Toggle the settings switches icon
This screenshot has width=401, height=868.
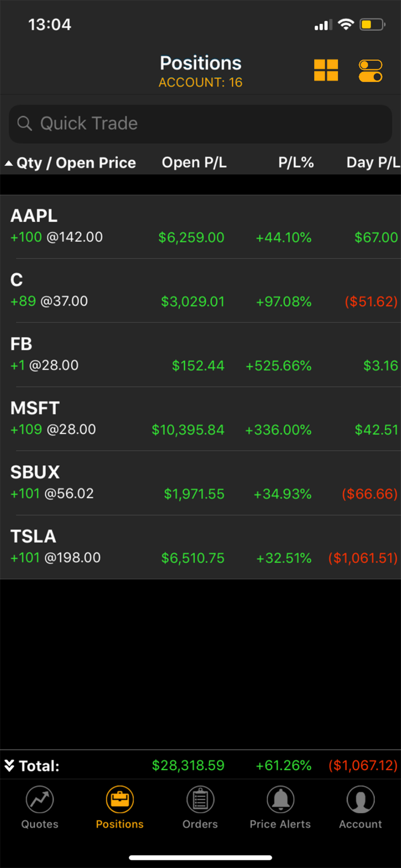[370, 71]
